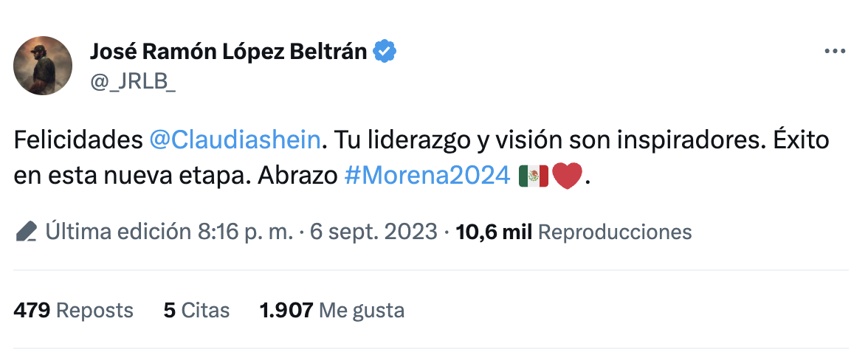Click the date 6 sept. 2023
868x355 pixels.
click(x=373, y=232)
